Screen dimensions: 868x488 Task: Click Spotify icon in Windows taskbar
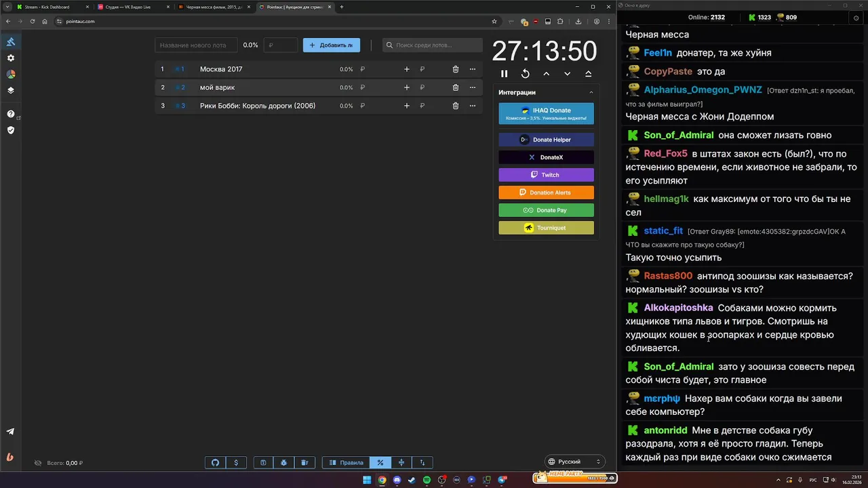click(427, 480)
